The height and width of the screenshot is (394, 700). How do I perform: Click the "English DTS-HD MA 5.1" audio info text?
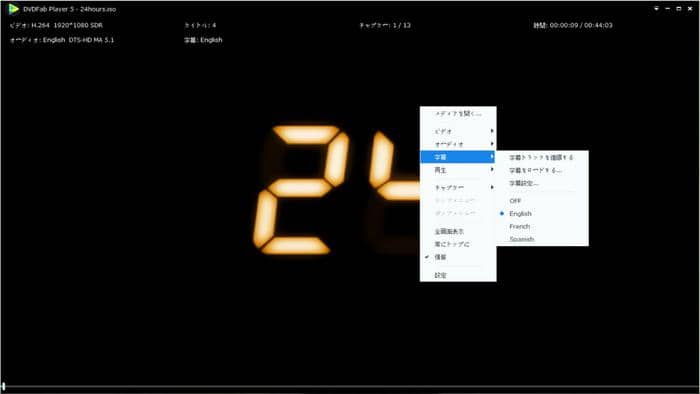79,40
